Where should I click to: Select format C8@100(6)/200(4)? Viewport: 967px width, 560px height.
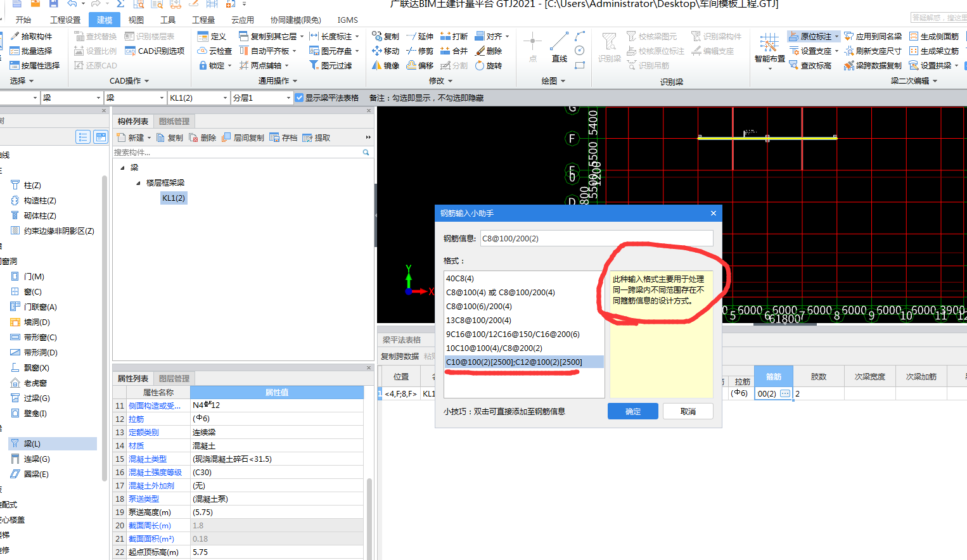pyautogui.click(x=524, y=306)
